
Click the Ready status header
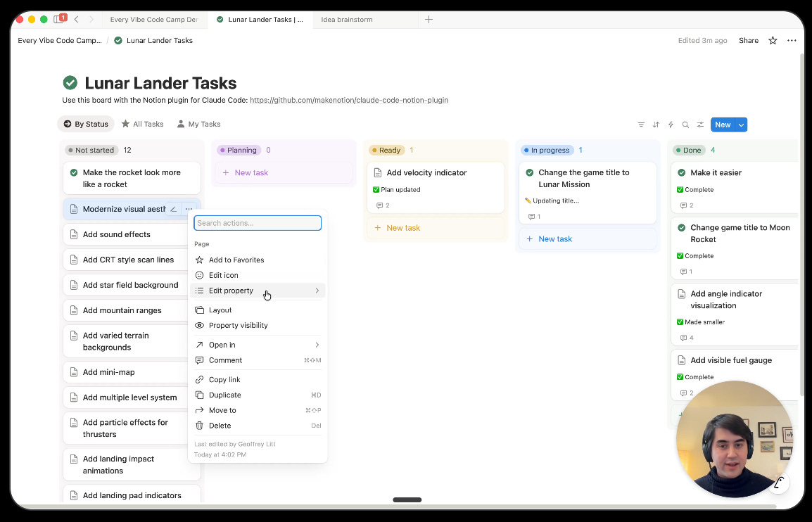click(x=386, y=150)
